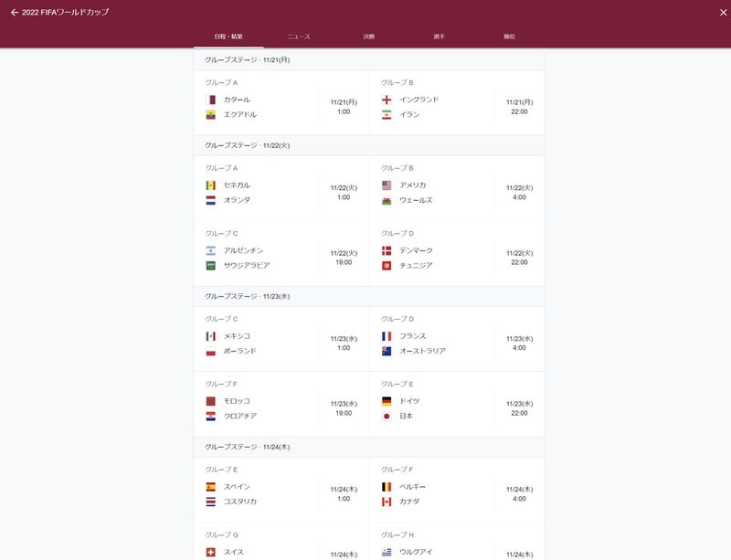This screenshot has height=560, width=731.
Task: Click the Denmark flag icon
Action: pos(387,250)
